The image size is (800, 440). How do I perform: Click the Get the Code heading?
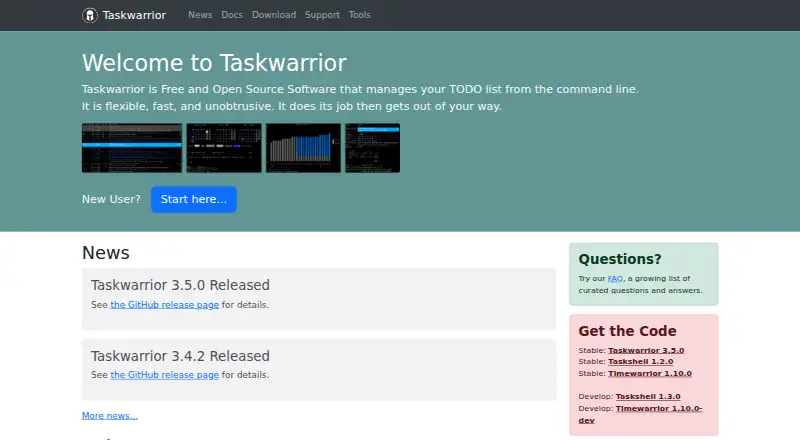coord(628,331)
